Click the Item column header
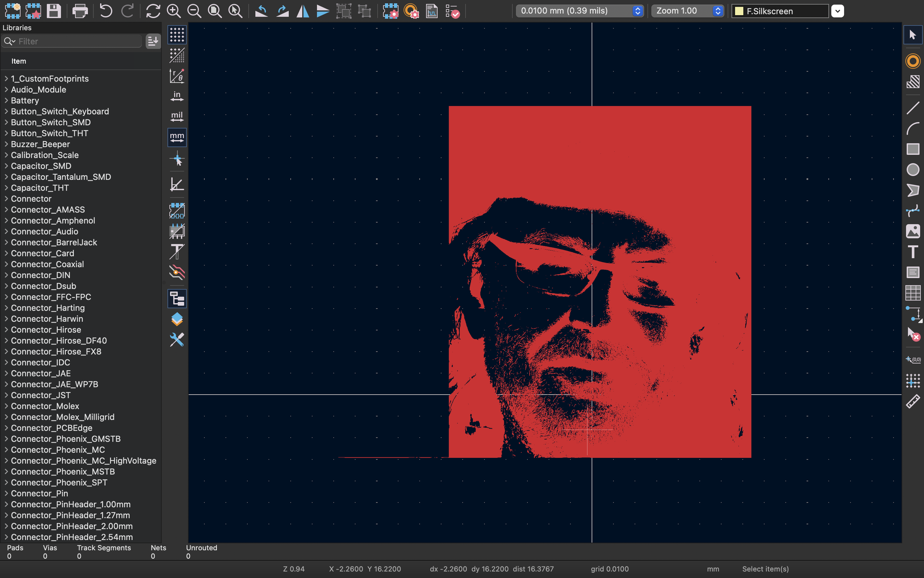 19,61
